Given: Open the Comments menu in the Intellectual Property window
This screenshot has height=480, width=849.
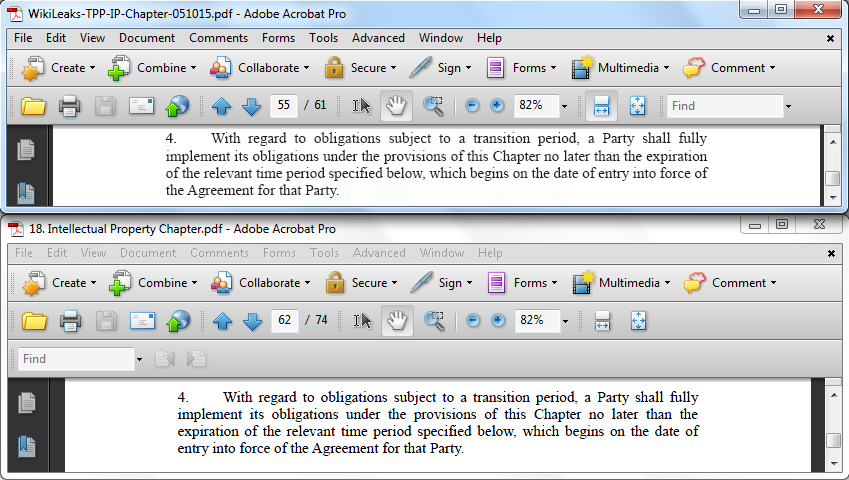Looking at the screenshot, I should (x=219, y=253).
